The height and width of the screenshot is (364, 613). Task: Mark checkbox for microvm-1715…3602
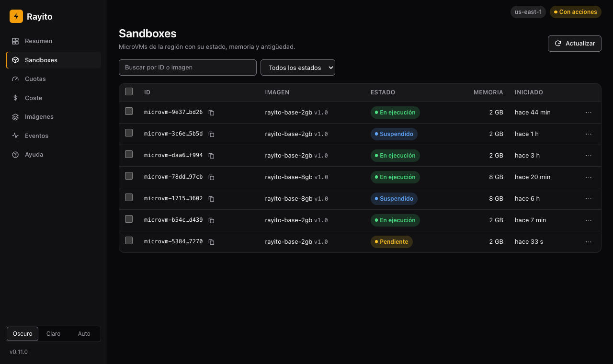coord(129,197)
